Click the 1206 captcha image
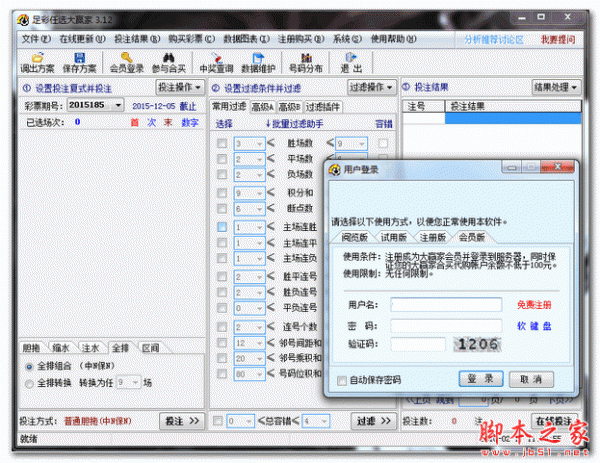Viewport: 600px width, 463px height. coord(477,344)
